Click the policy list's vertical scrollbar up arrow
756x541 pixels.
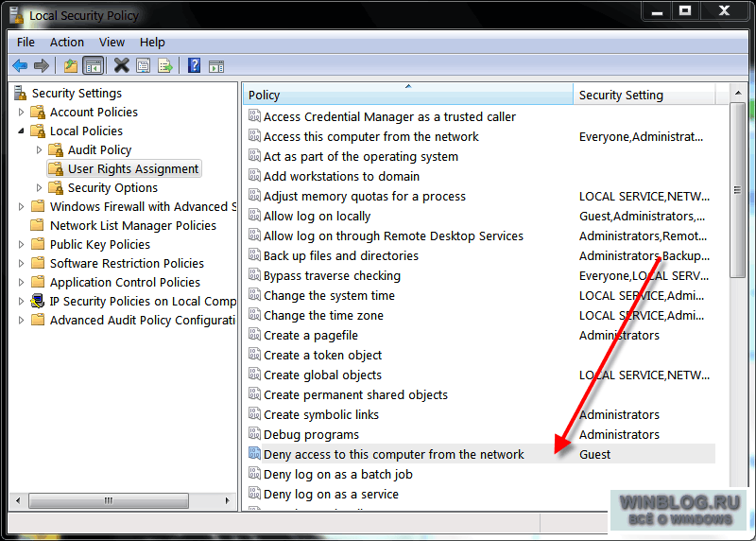738,93
